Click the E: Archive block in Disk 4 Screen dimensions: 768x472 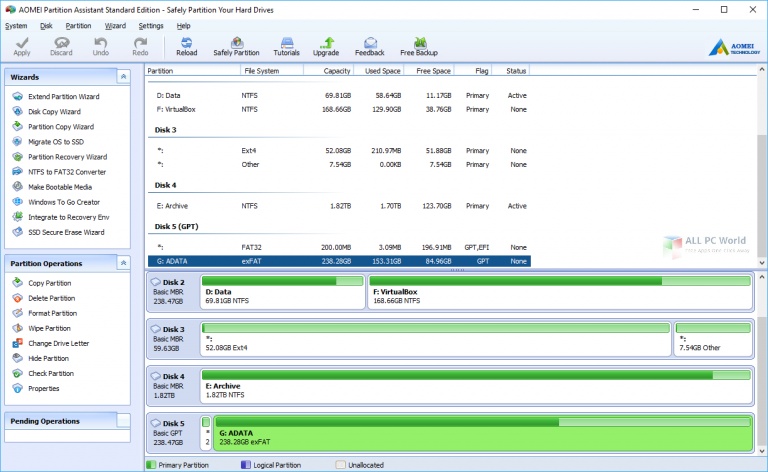click(x=476, y=386)
